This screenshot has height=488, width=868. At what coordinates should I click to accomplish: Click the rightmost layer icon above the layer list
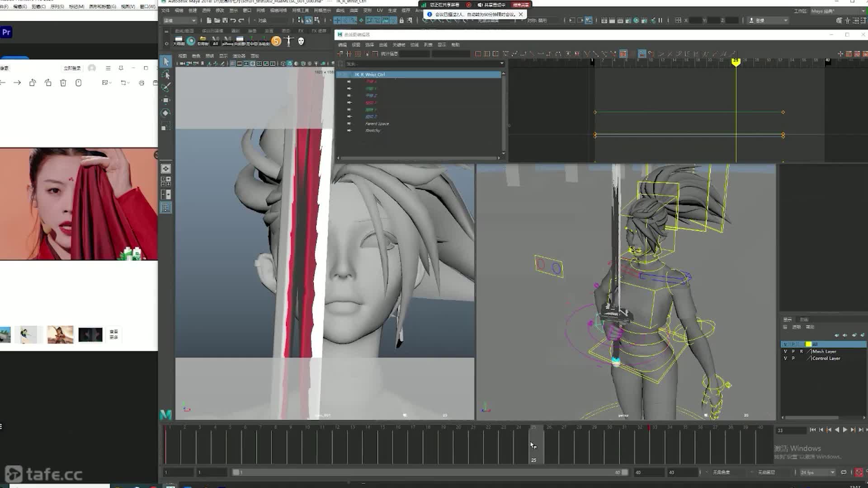click(863, 335)
